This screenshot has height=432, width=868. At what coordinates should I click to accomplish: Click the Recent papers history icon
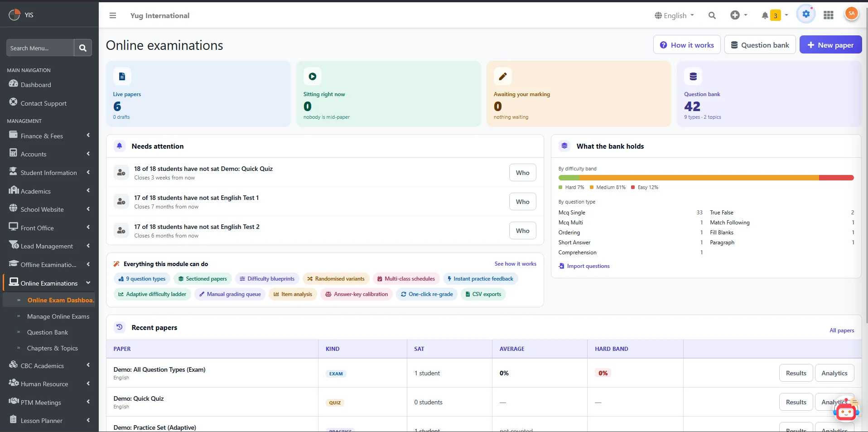point(120,327)
